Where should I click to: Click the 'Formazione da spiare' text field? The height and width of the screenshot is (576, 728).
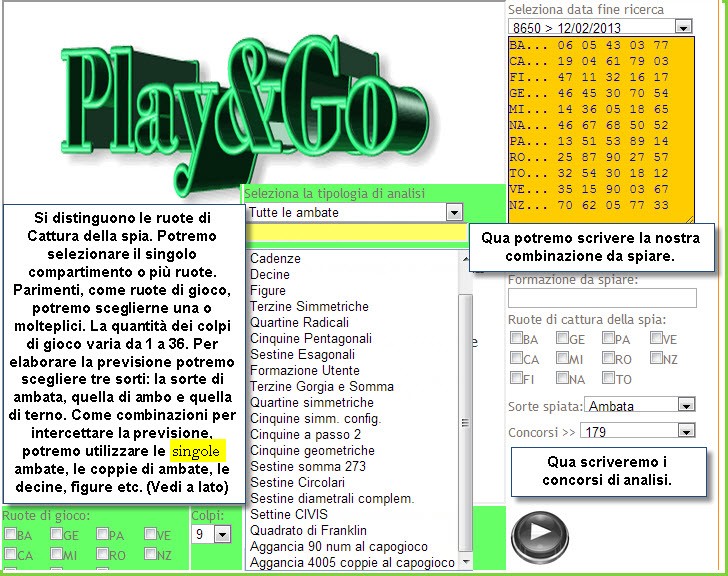tap(602, 298)
